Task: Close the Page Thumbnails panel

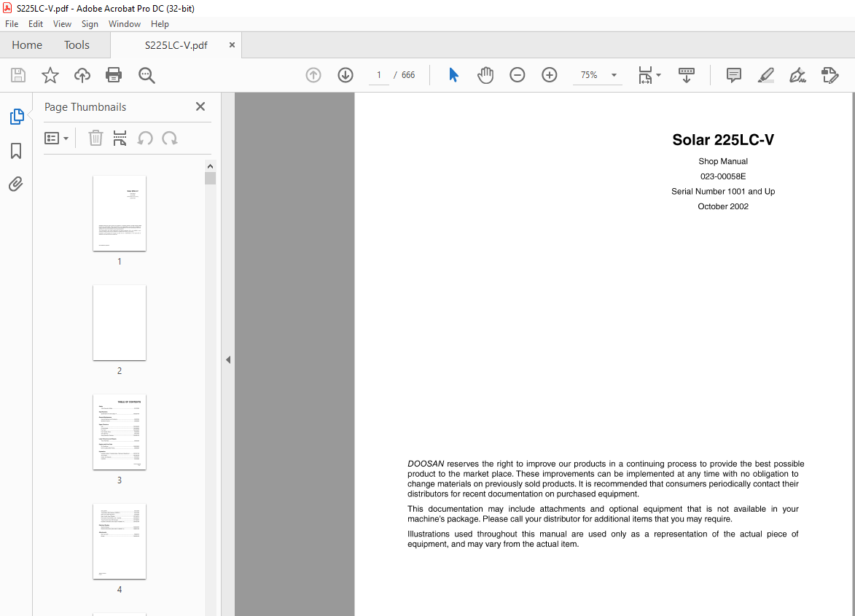Action: tap(200, 107)
